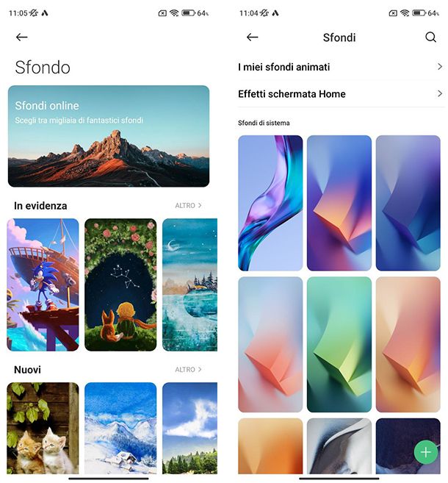Open the Sfondi online banner
This screenshot has height=483, width=448.
109,136
